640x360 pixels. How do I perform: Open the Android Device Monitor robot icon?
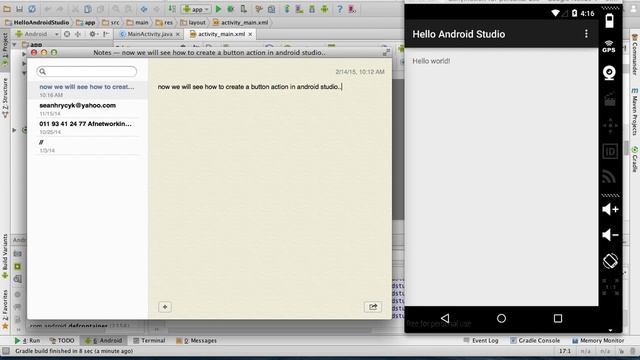(x=324, y=9)
